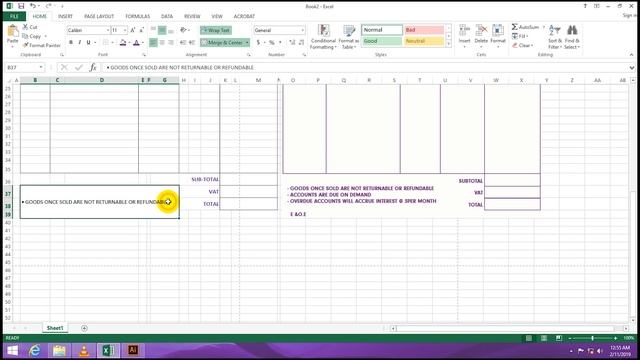This screenshot has width=640, height=360.
Task: Toggle Center horizontal alignment
Action: click(x=162, y=42)
